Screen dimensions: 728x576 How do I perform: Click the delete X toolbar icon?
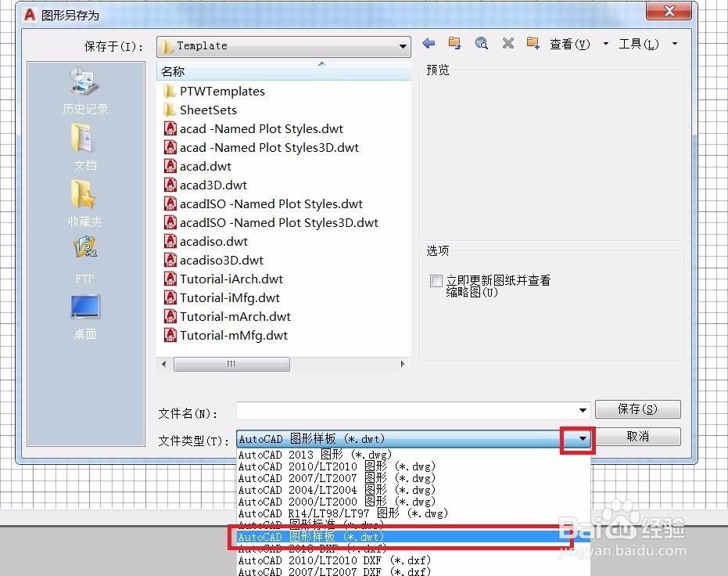508,44
